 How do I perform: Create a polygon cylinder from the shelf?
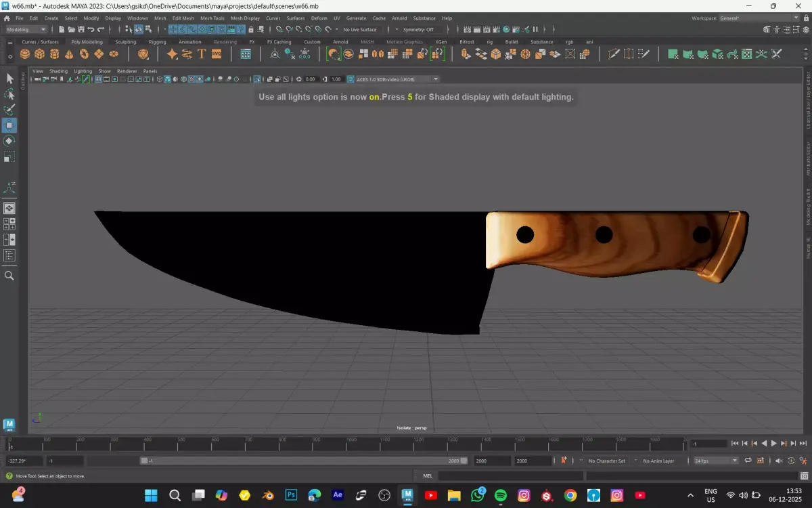(x=54, y=54)
